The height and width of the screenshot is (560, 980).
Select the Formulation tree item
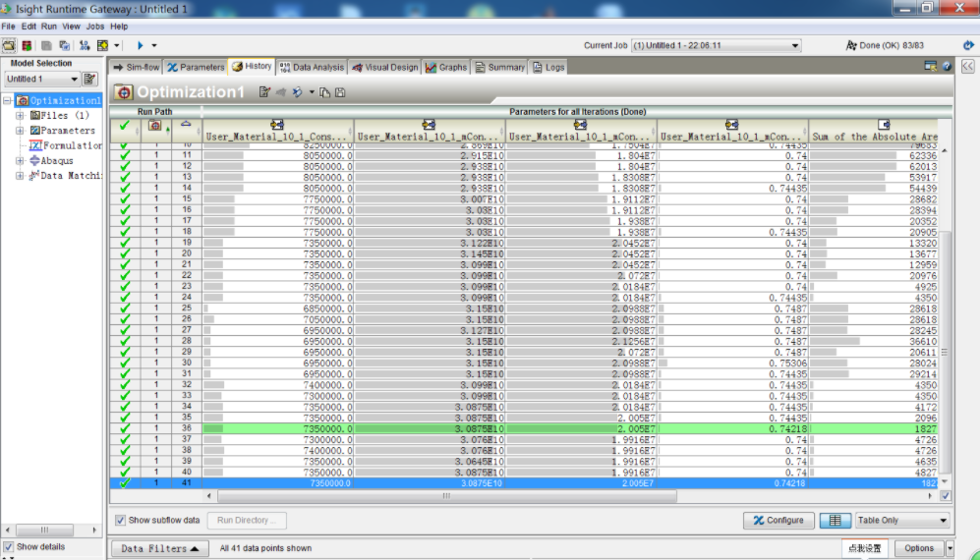point(65,145)
